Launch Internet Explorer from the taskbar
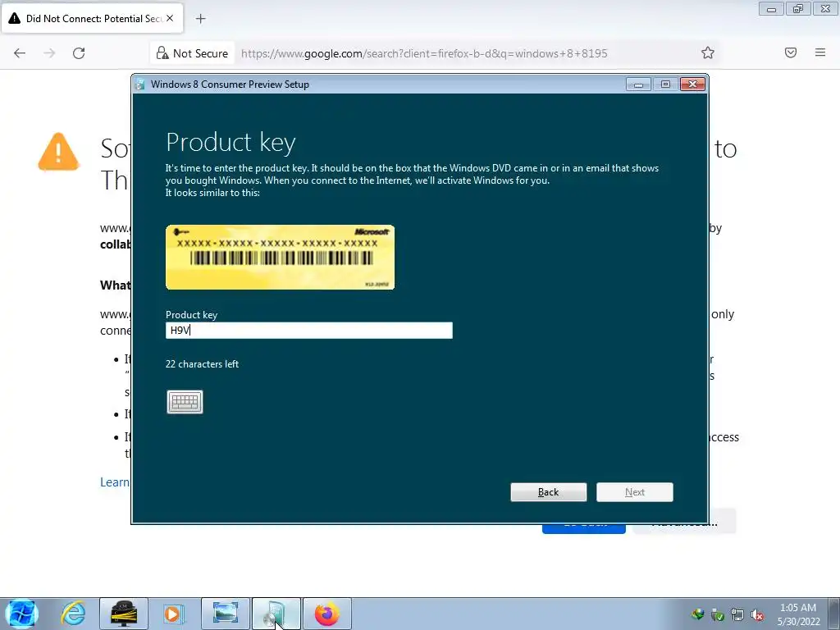 click(x=73, y=614)
